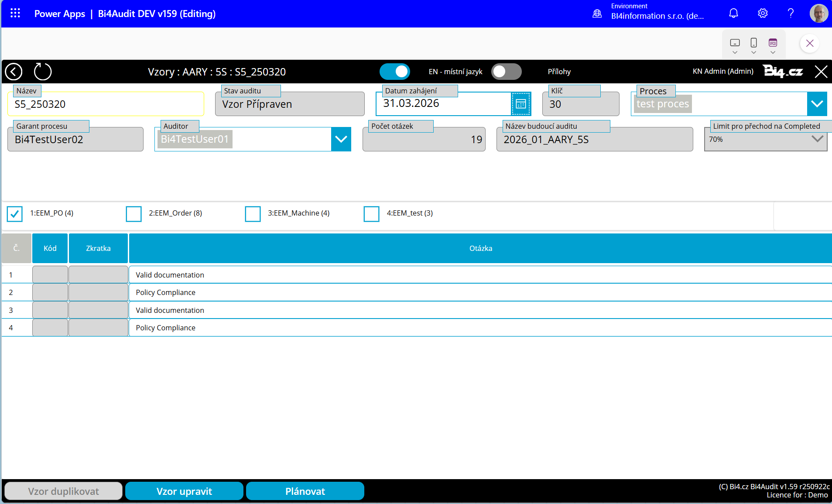Expand the Proces dropdown
Screen dimensions: 832x504
817,104
